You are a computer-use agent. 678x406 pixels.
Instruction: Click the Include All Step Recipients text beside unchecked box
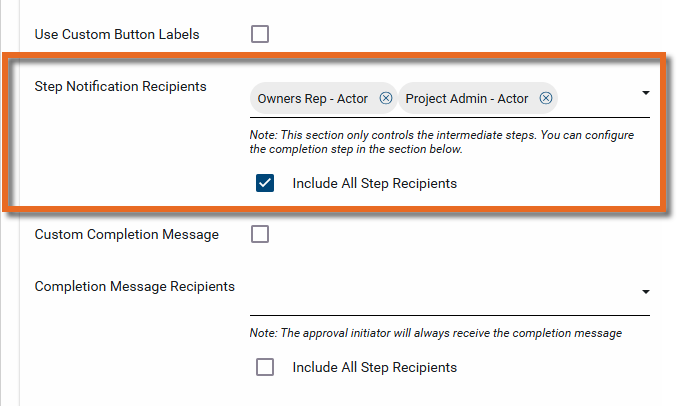(x=374, y=367)
